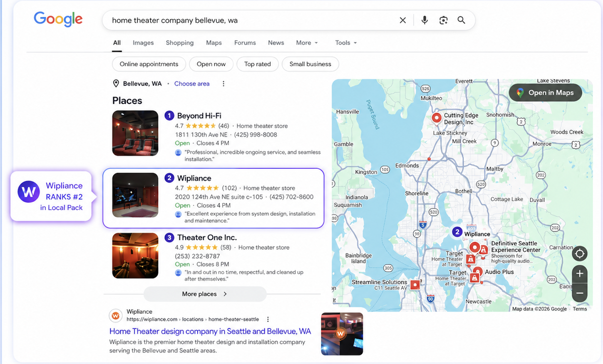Recenter map with the location target icon
The image size is (603, 364).
[x=580, y=254]
